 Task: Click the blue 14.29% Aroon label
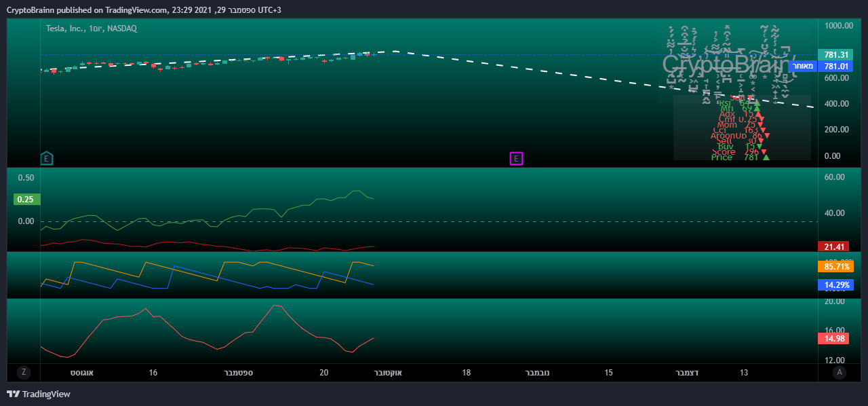(x=835, y=285)
